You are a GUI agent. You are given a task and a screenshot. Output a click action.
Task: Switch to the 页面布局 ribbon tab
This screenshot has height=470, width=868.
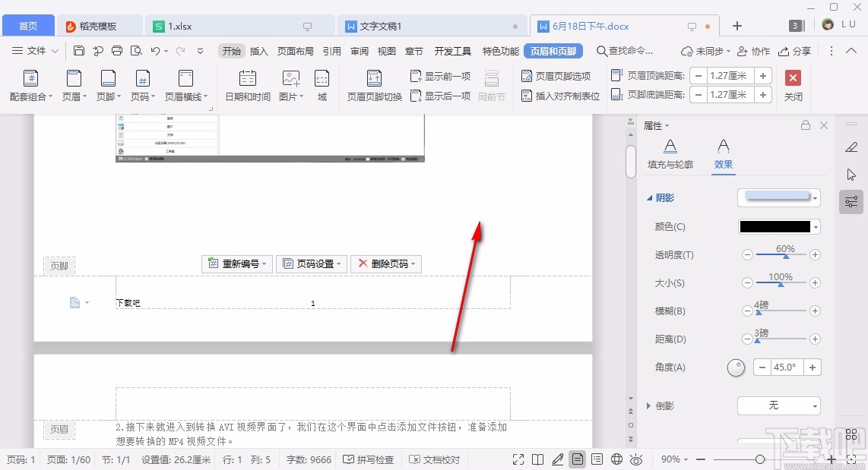coord(296,51)
